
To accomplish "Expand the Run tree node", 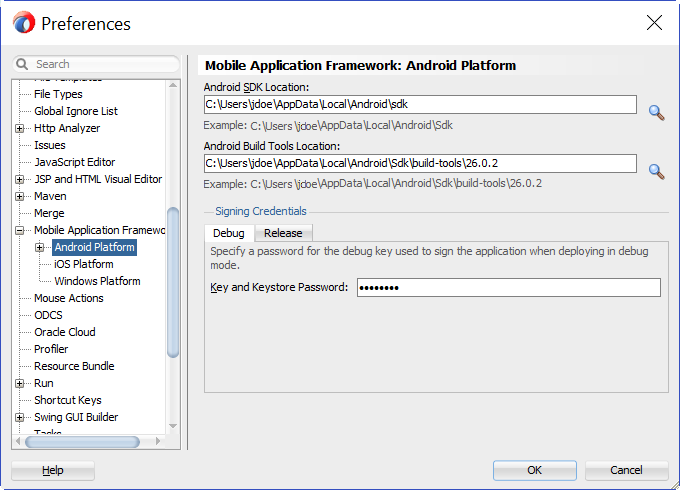I will point(19,383).
